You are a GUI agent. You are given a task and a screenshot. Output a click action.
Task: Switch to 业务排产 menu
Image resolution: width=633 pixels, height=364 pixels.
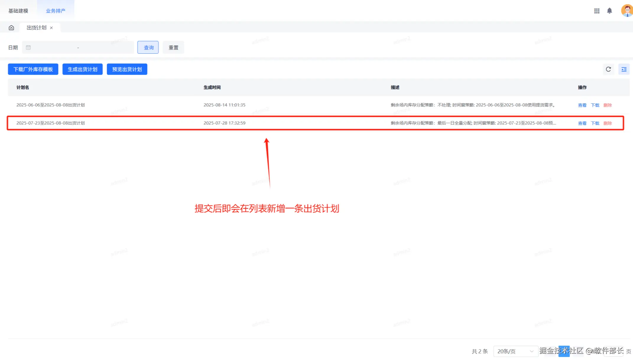[56, 11]
